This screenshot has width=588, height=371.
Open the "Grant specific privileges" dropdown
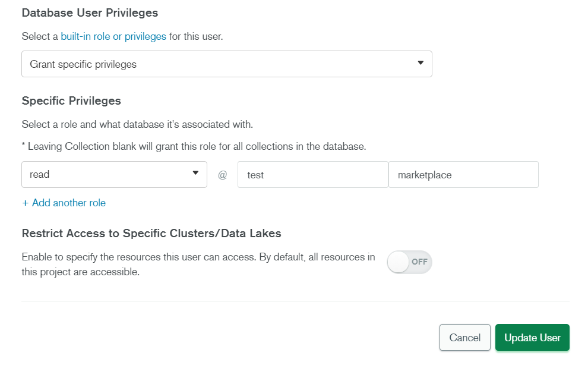226,64
